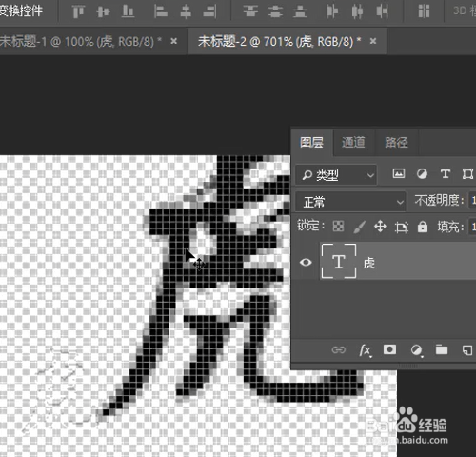Switch to the 图层 tab
Image resolution: width=476 pixels, height=457 pixels.
click(311, 142)
